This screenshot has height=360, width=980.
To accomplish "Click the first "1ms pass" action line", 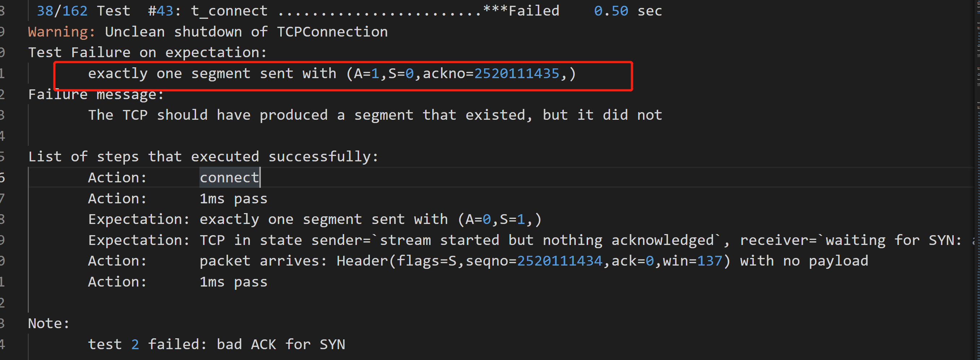I will (x=233, y=199).
